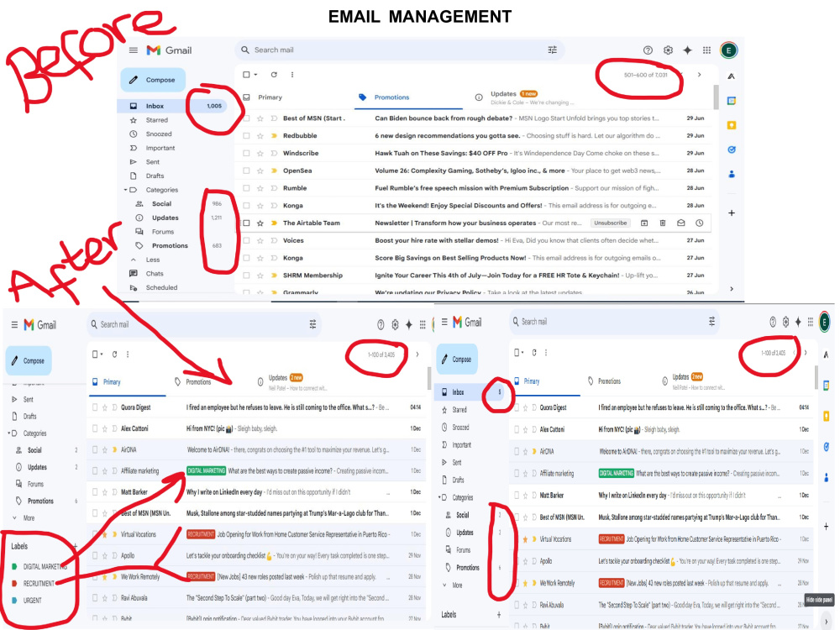Open main menu in top Gmail window
The height and width of the screenshot is (630, 840).
tap(134, 50)
